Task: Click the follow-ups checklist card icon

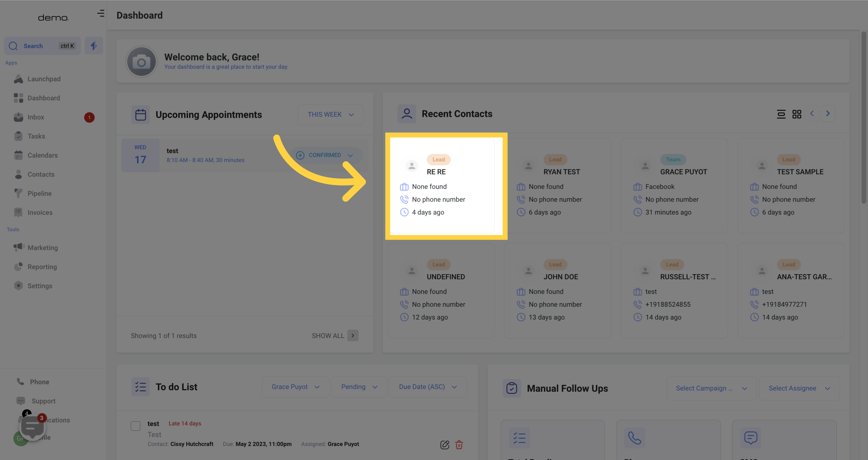Action: 519,438
